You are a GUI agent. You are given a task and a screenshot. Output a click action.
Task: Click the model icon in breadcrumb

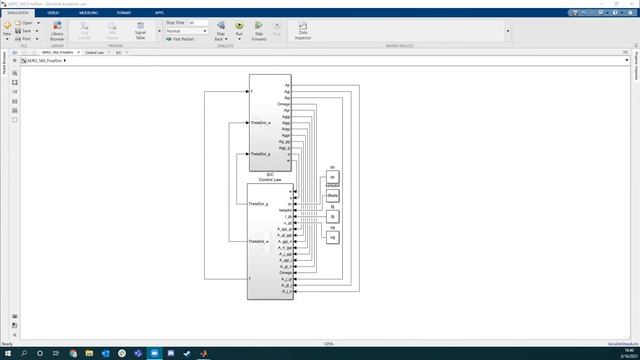tap(24, 60)
